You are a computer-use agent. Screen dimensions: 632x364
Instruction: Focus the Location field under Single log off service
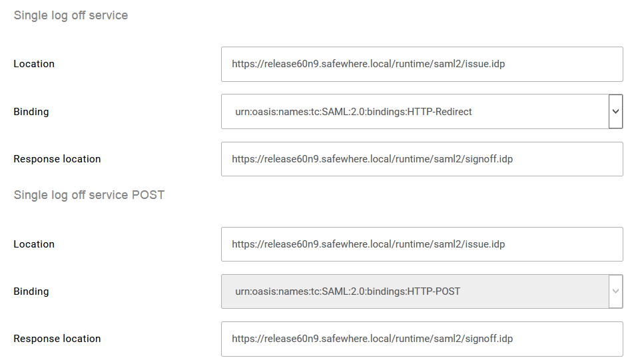(x=422, y=65)
